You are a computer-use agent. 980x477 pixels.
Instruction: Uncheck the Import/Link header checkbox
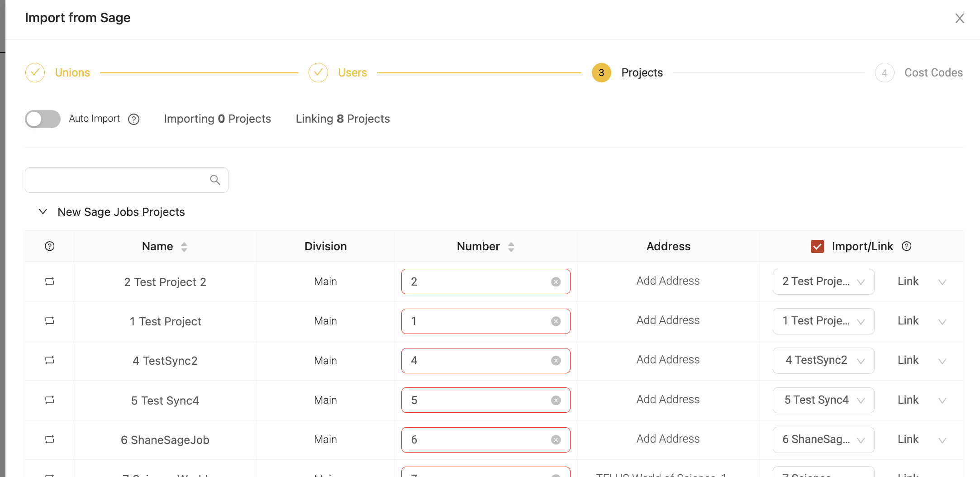click(x=817, y=247)
